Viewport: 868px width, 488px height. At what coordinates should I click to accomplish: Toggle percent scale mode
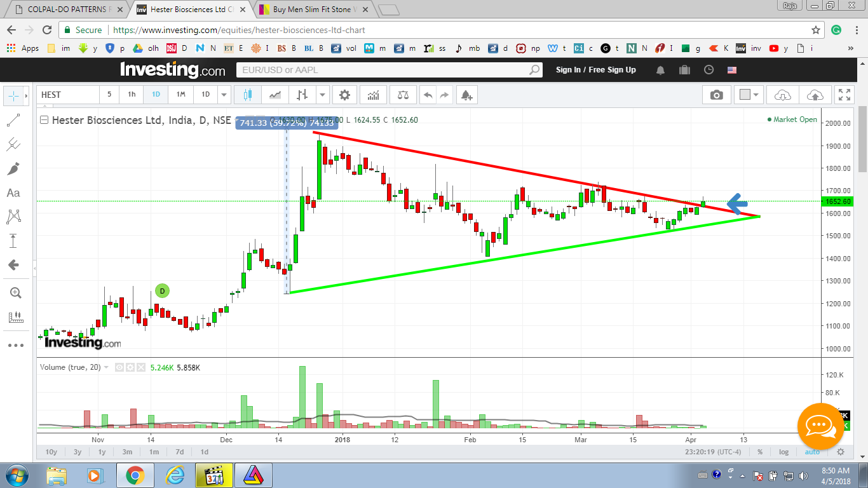click(x=760, y=452)
